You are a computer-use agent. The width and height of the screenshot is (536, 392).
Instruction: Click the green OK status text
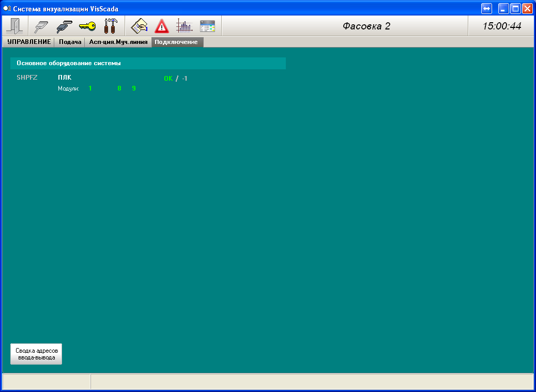pos(168,79)
